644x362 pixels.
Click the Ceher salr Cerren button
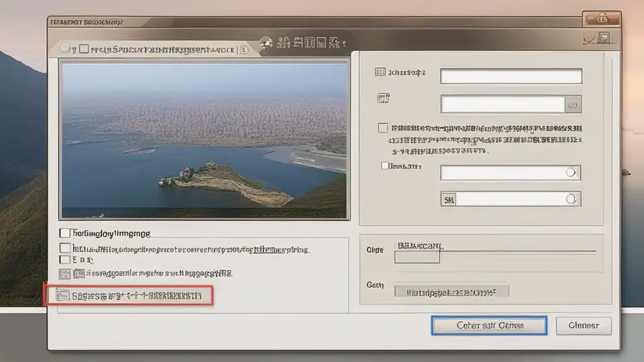(489, 326)
